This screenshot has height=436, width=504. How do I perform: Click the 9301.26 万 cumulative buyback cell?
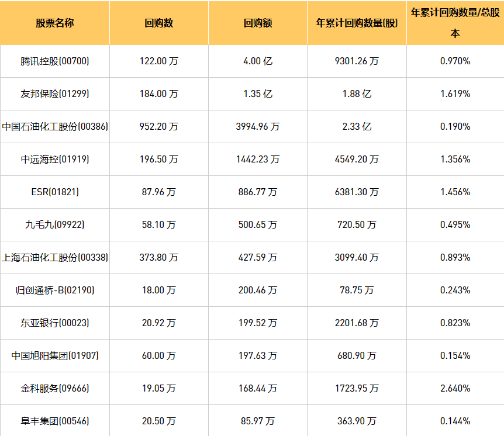(x=357, y=61)
